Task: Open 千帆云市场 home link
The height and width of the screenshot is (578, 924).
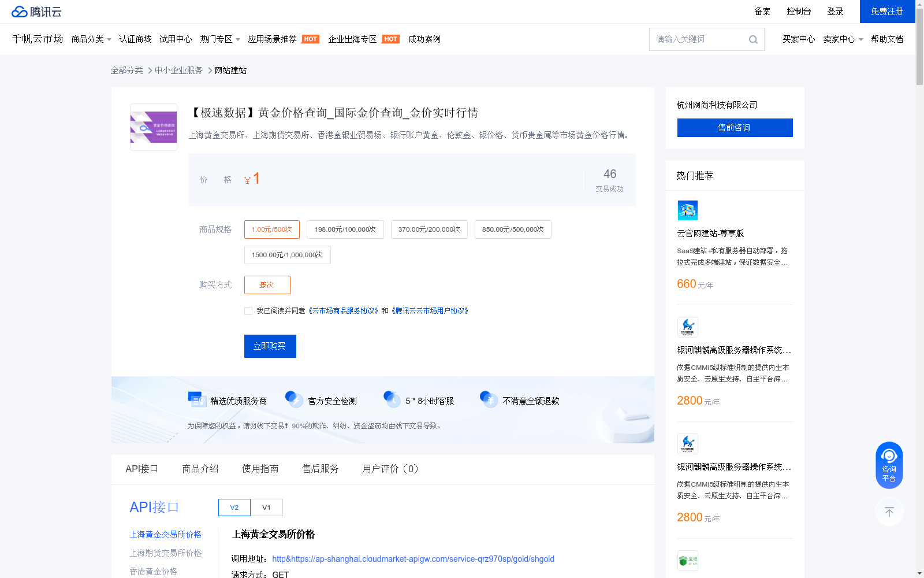Action: pos(38,39)
